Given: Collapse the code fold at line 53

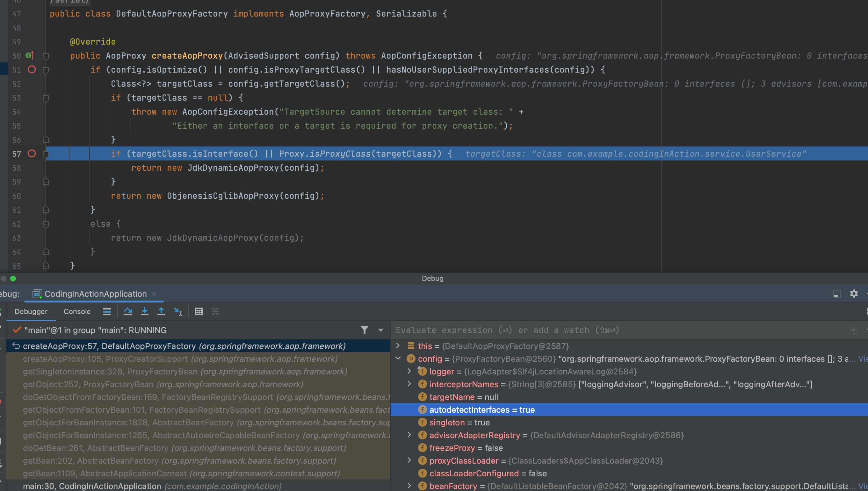Looking at the screenshot, I should 46,98.
